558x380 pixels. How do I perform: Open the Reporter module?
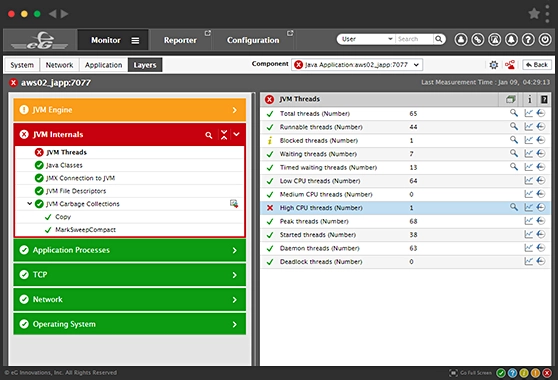pos(180,40)
